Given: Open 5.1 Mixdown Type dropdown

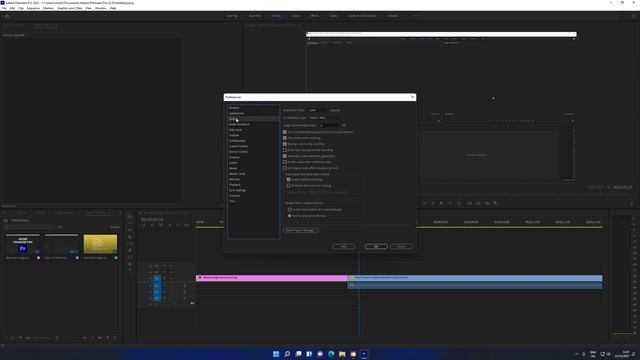Looking at the screenshot, I should (325, 118).
